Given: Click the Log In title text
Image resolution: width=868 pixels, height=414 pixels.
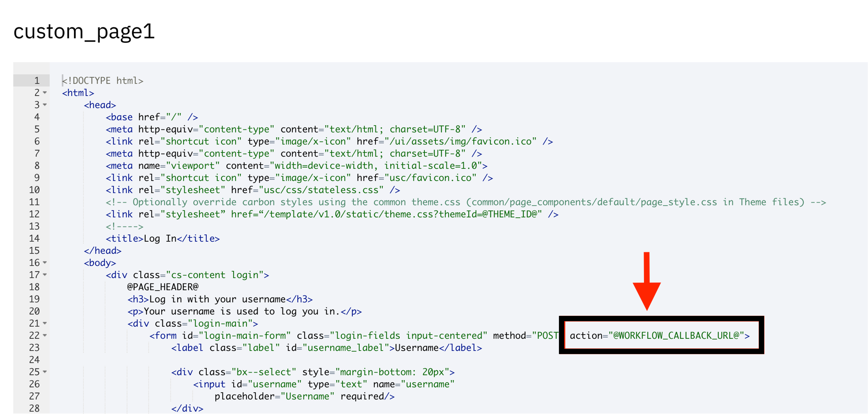Looking at the screenshot, I should tap(160, 238).
